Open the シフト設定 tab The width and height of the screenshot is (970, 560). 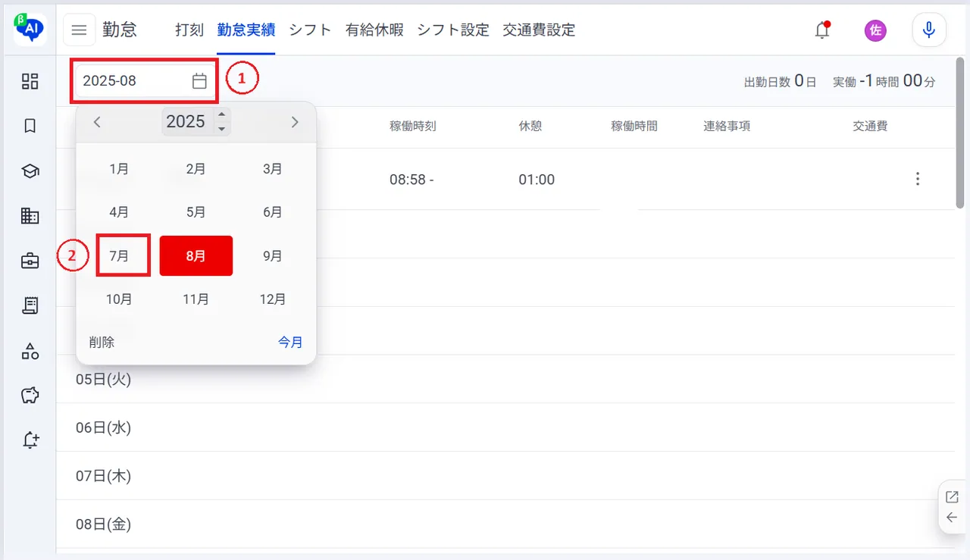click(453, 30)
